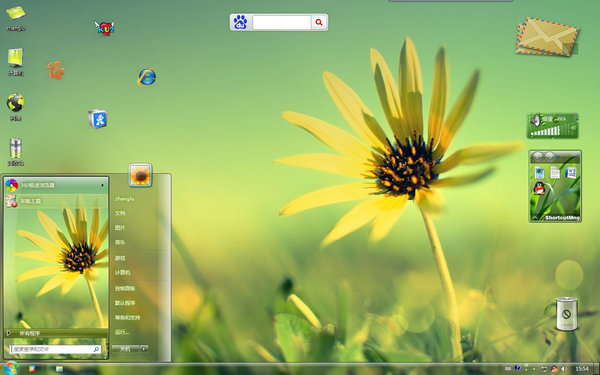The width and height of the screenshot is (600, 375).
Task: Click the Baidu paw logo
Action: [x=241, y=22]
